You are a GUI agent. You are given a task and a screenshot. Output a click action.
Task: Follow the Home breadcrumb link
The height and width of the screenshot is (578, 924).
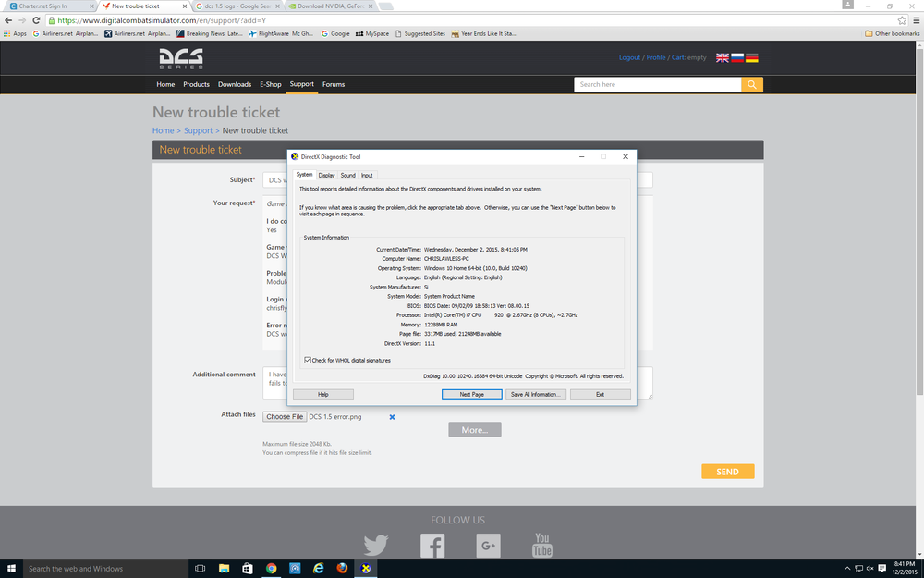coord(164,131)
